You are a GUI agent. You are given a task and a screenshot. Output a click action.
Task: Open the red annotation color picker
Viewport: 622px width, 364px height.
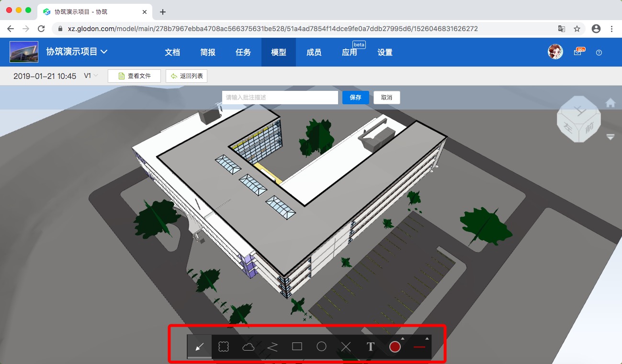pos(395,347)
